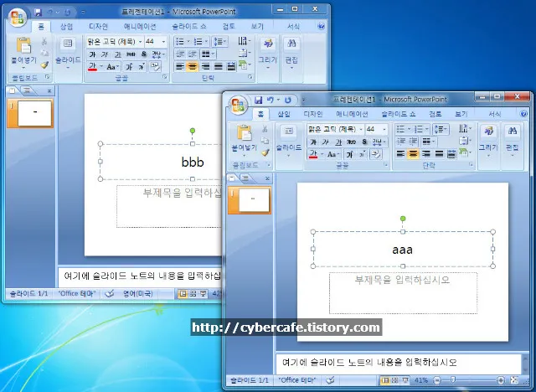Toggle text shadow (S) in the back window
The height and width of the screenshot is (392, 536).
pyautogui.click(x=144, y=54)
